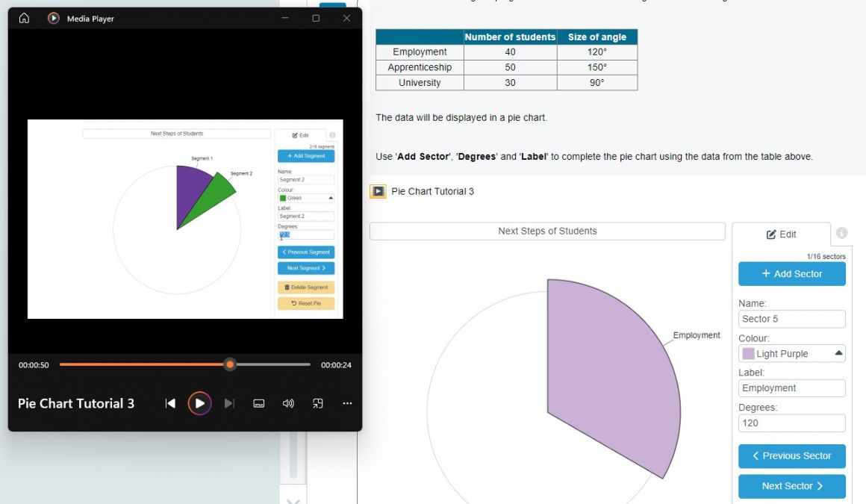The width and height of the screenshot is (866, 504).
Task: Open the volume control in Media Player
Action: pos(288,403)
